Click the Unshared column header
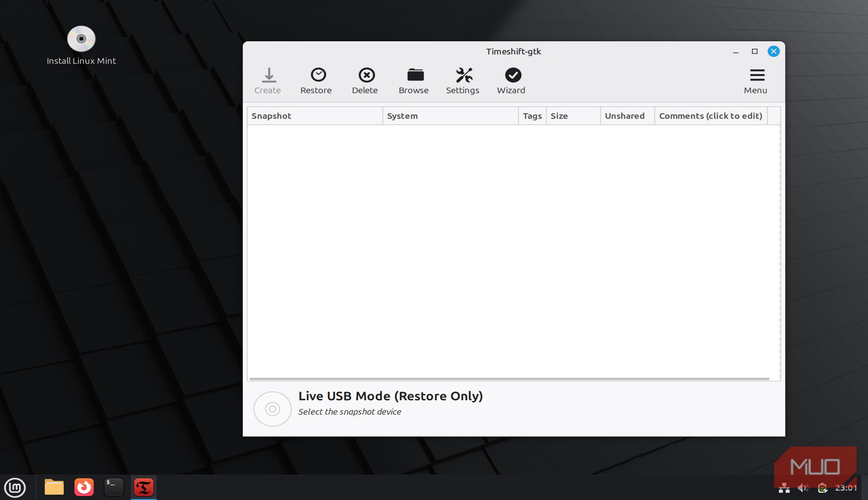This screenshot has height=500, width=868. [x=627, y=116]
